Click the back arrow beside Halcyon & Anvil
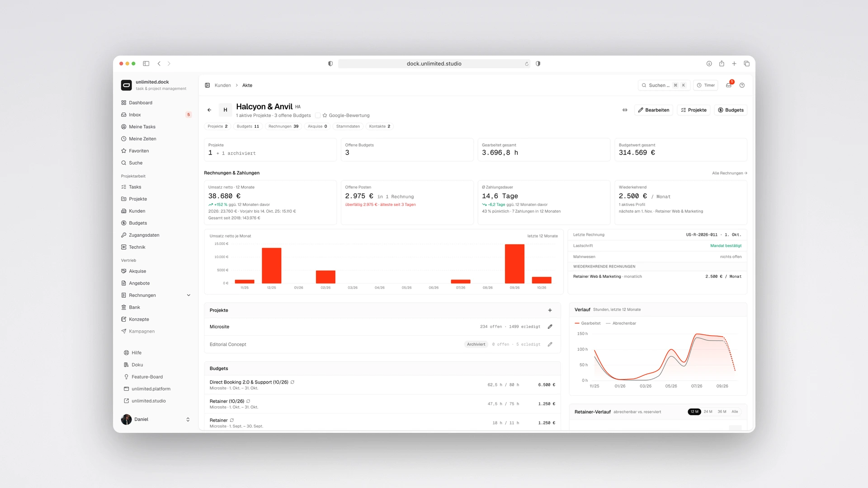Screen dimensions: 868x488 tap(209, 110)
